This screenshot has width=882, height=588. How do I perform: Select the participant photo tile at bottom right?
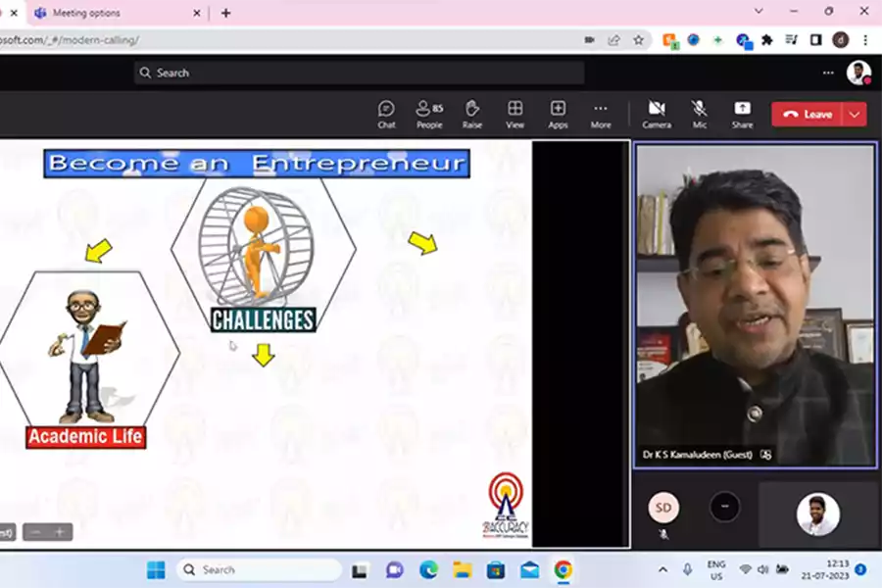pos(818,514)
